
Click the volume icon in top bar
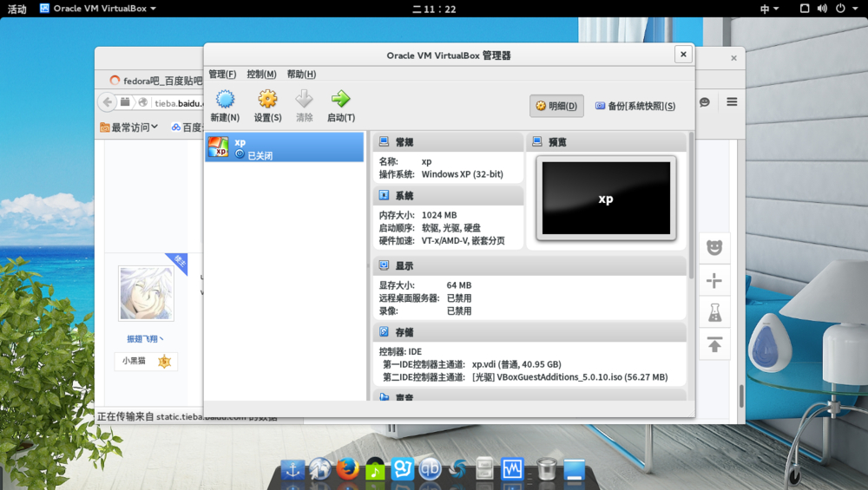click(x=822, y=9)
